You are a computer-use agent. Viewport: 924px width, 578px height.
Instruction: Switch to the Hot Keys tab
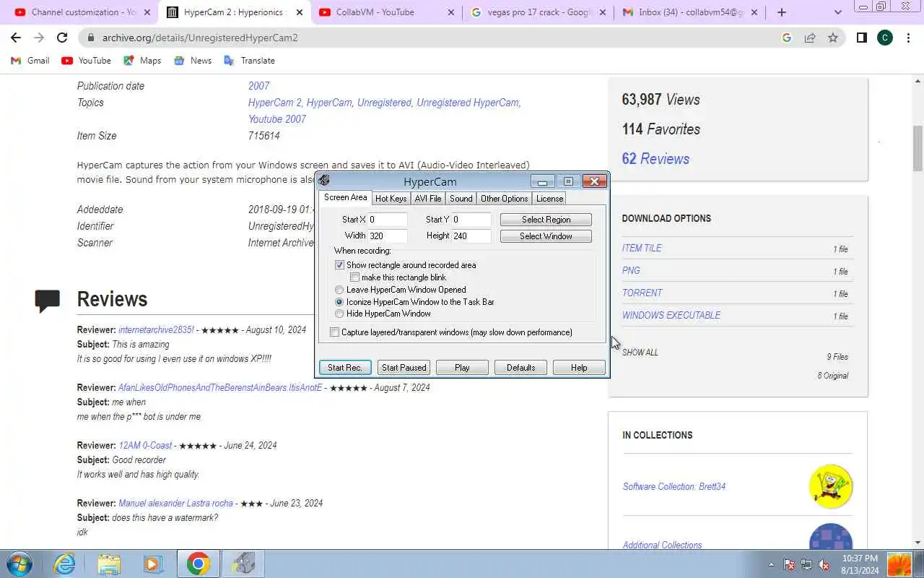(x=391, y=199)
